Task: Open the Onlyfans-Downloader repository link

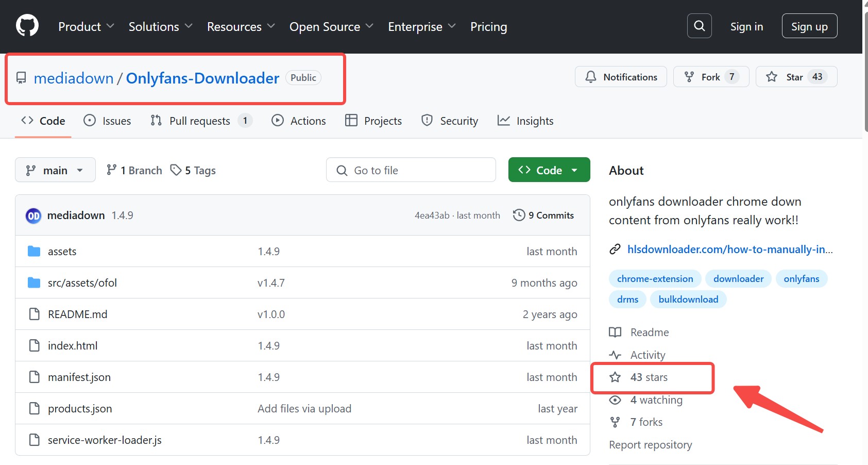Action: point(202,78)
